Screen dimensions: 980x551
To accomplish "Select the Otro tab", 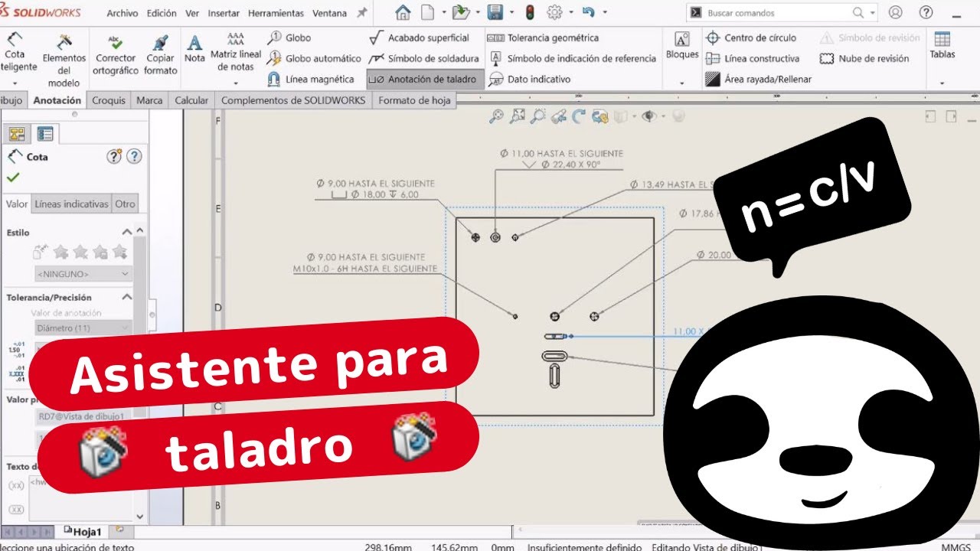I will [125, 204].
